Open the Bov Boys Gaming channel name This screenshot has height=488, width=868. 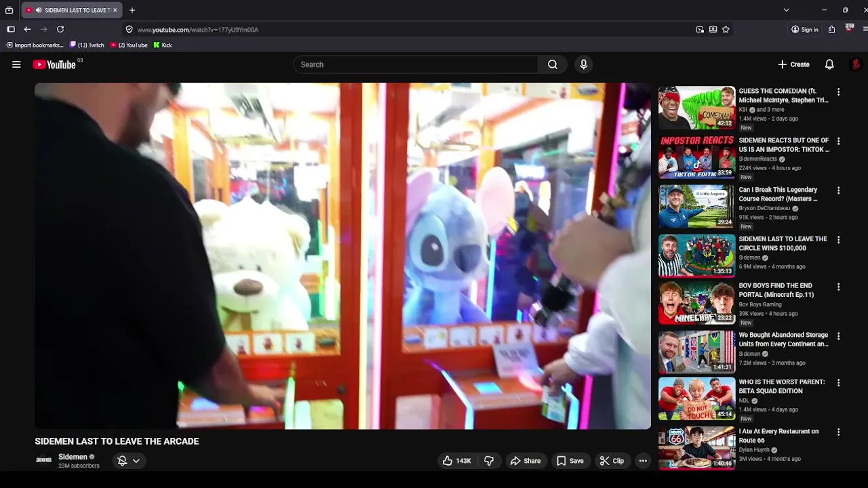760,304
